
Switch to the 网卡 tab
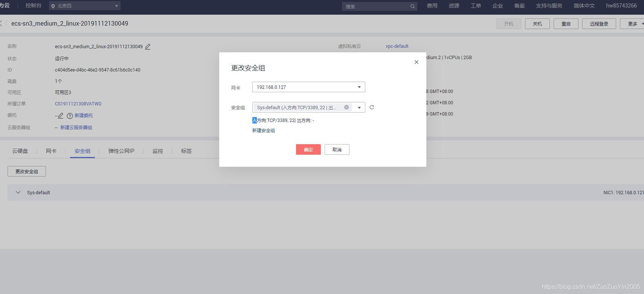(x=51, y=151)
